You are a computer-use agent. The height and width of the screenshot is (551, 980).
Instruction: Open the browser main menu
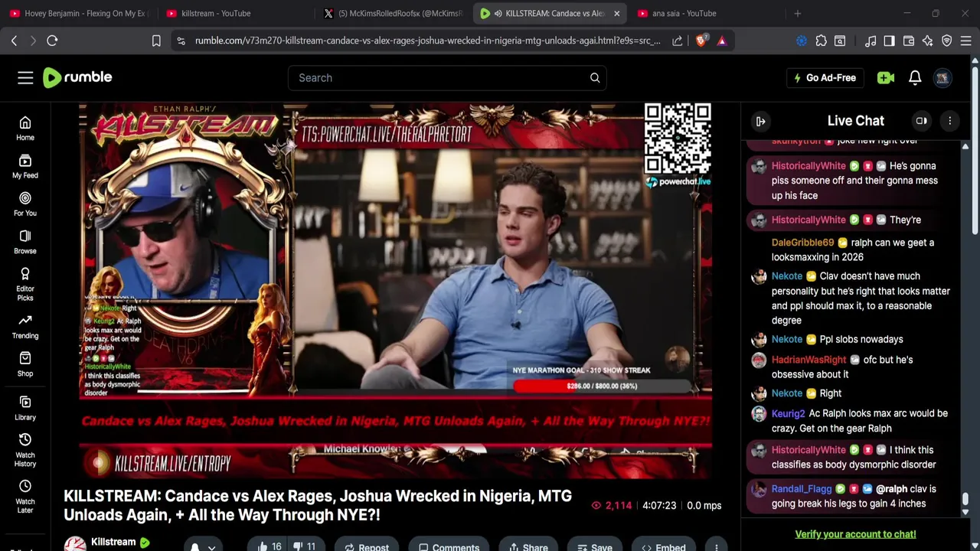coord(966,41)
